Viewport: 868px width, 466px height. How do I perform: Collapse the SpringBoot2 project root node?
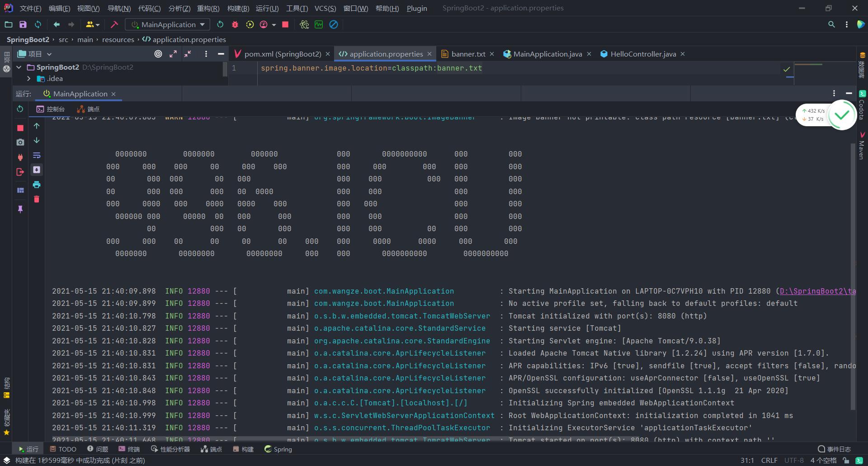pyautogui.click(x=19, y=67)
